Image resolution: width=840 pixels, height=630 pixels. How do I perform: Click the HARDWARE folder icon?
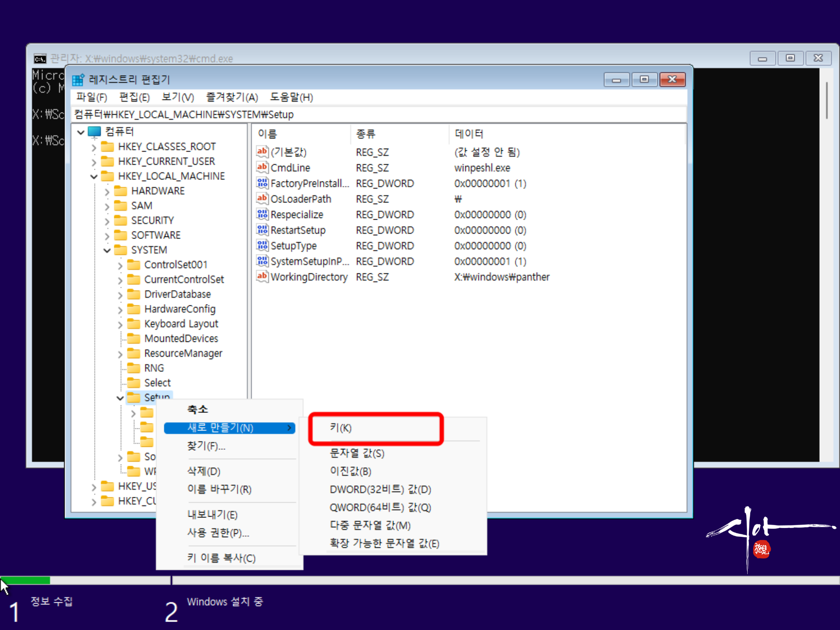(x=121, y=191)
